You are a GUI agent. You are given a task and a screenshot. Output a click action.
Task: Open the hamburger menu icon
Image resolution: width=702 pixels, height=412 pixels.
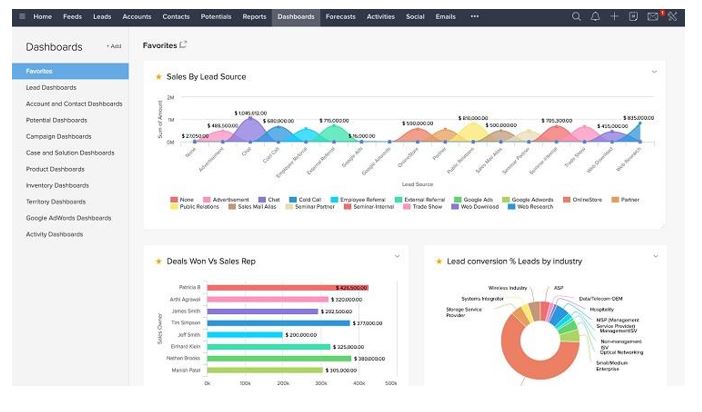[x=22, y=17]
